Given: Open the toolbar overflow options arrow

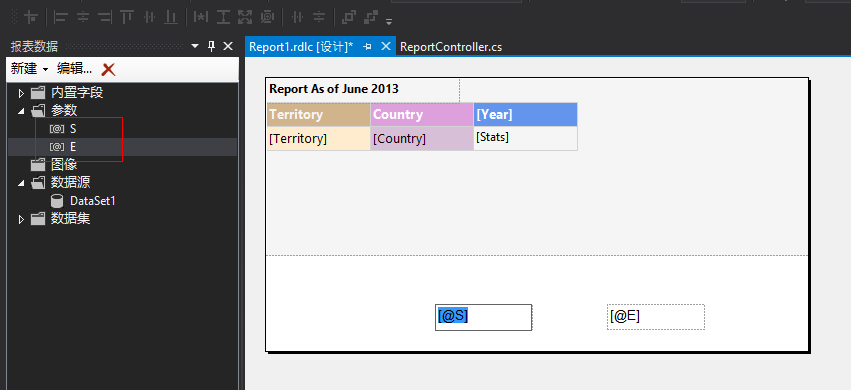Looking at the screenshot, I should 389,22.
